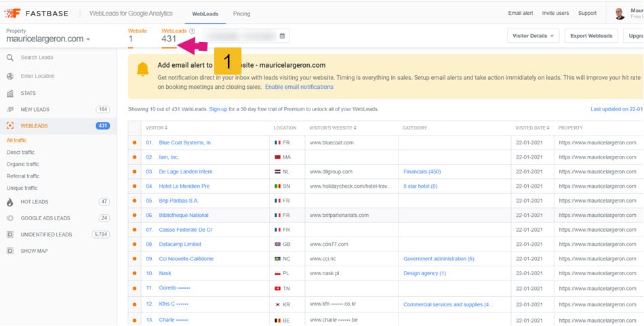Image resolution: width=644 pixels, height=326 pixels.
Task: Select Direct traffic filter
Action: tap(20, 152)
